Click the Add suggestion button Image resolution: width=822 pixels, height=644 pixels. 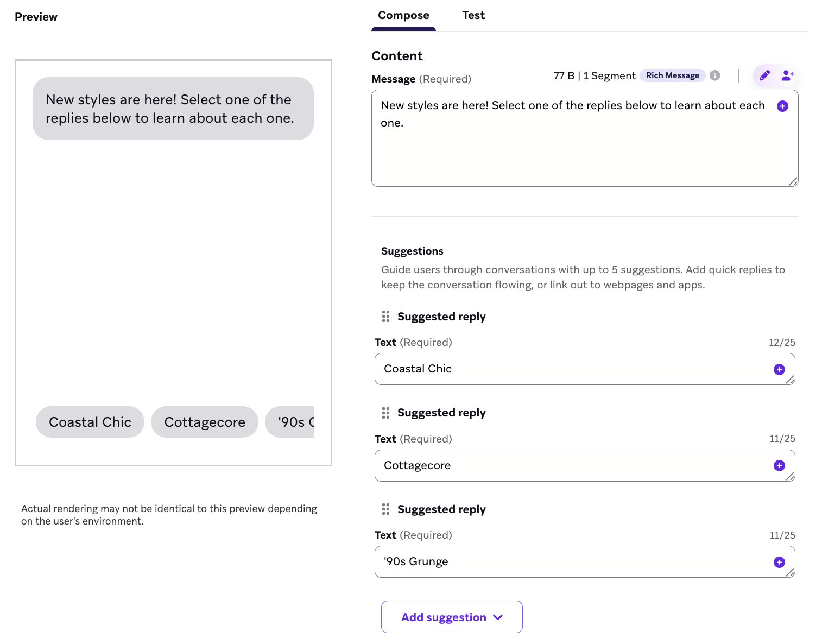point(451,617)
